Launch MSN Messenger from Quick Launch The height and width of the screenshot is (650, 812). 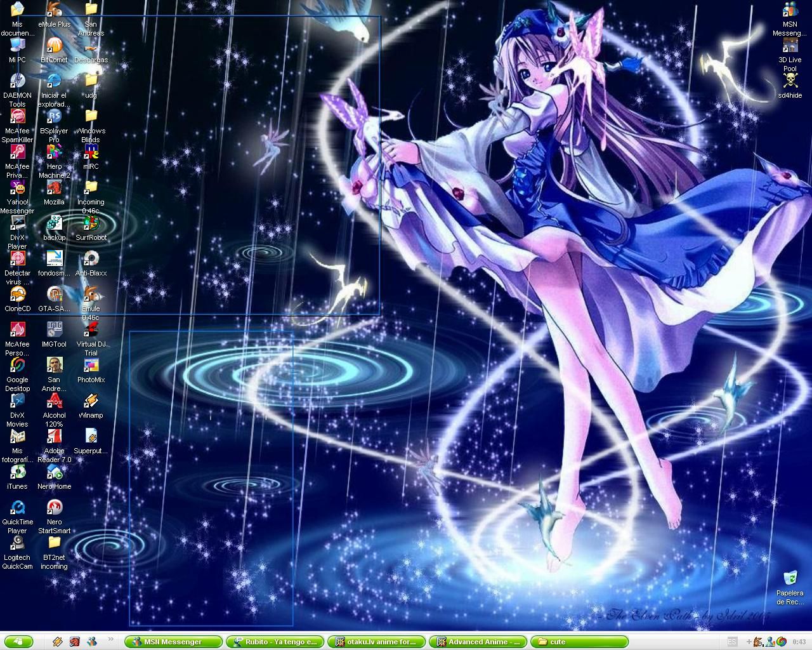92,642
